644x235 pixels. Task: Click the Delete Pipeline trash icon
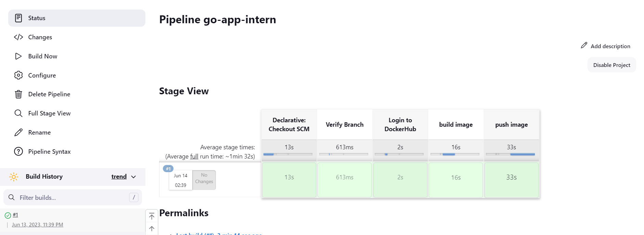click(x=18, y=94)
